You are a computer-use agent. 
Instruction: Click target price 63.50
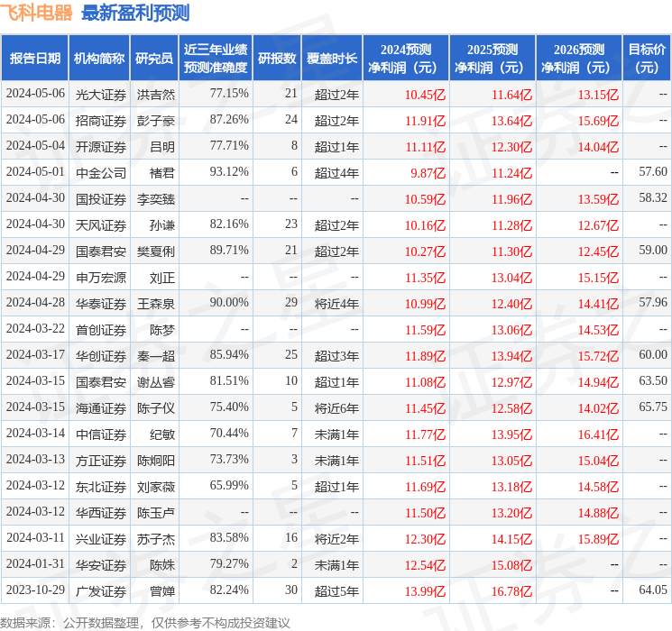point(653,380)
